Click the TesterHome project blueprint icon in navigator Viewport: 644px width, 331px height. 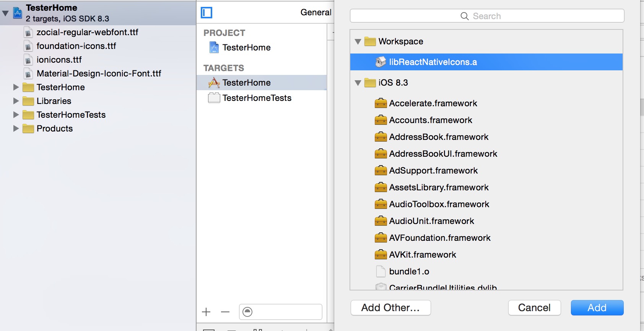pyautogui.click(x=18, y=13)
